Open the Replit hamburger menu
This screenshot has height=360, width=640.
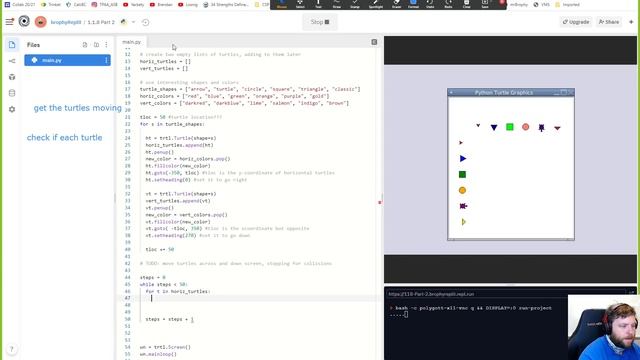coord(9,22)
